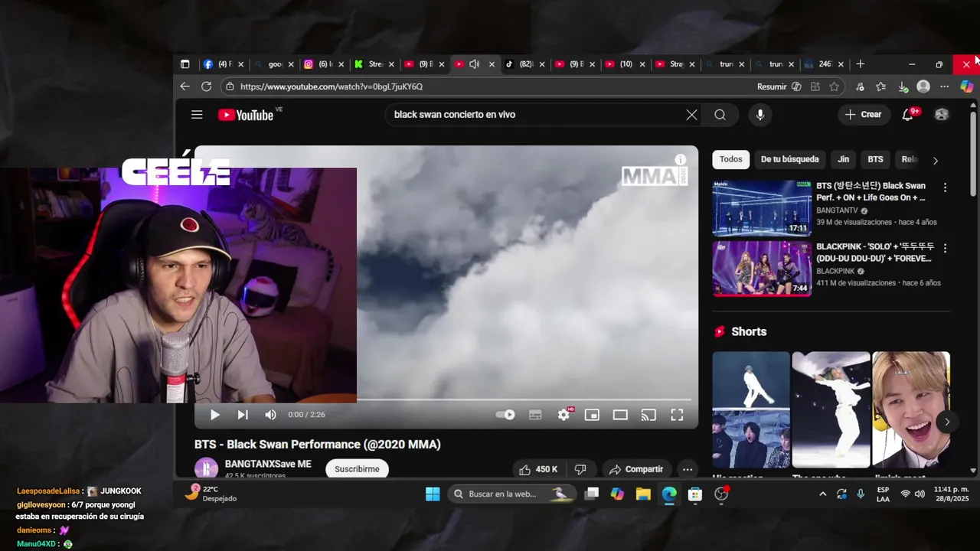The width and height of the screenshot is (980, 551).
Task: Open the BANGTANXSave ME channel avatar
Action: coord(206,468)
